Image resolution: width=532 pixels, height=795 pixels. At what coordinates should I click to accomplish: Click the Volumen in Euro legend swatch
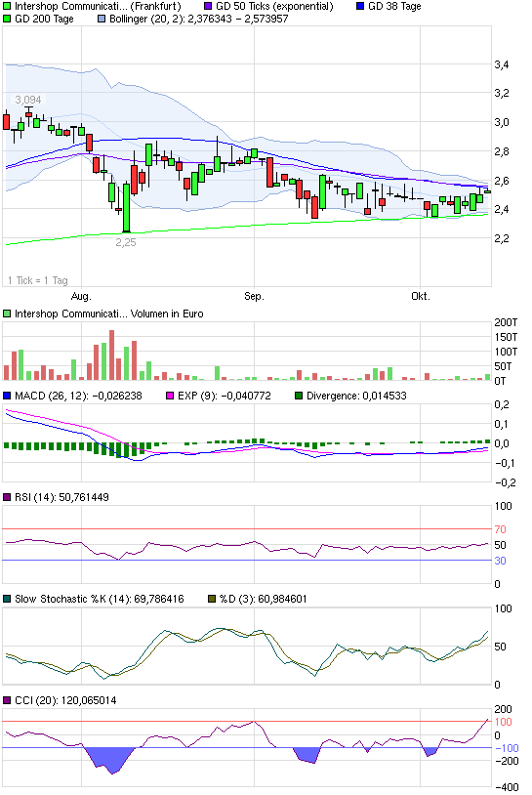click(x=7, y=314)
